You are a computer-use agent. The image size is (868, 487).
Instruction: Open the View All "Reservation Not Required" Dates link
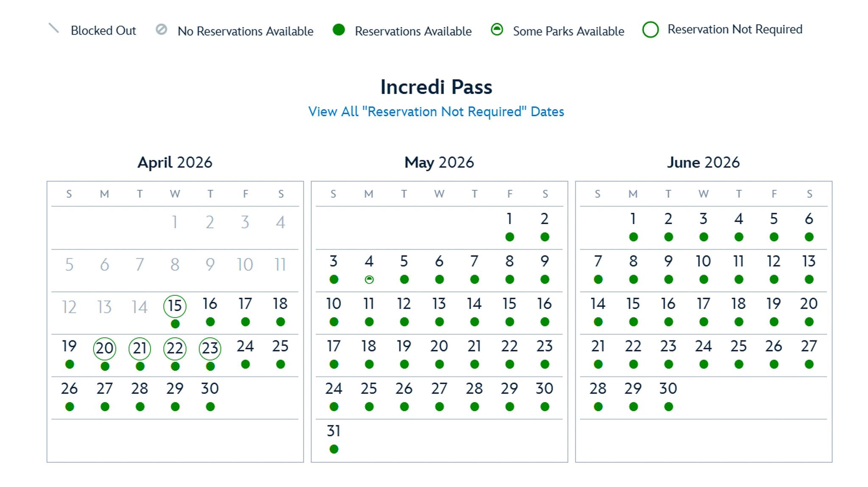coord(436,111)
